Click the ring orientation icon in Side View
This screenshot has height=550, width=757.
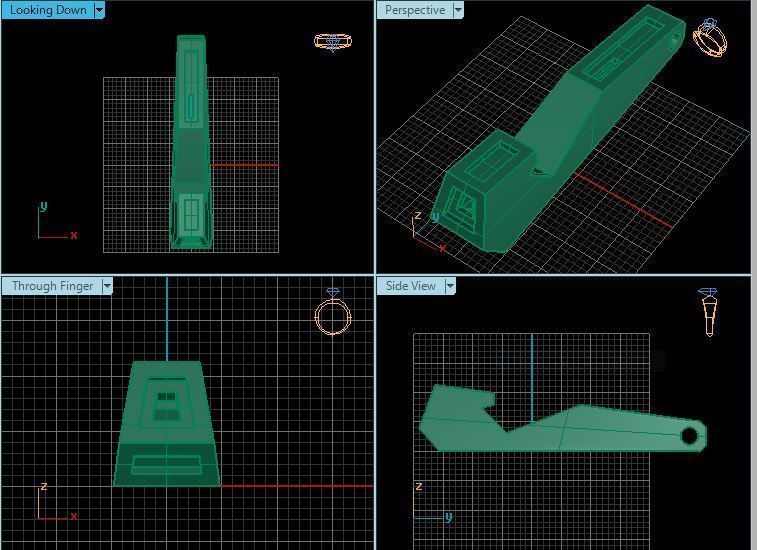[708, 312]
